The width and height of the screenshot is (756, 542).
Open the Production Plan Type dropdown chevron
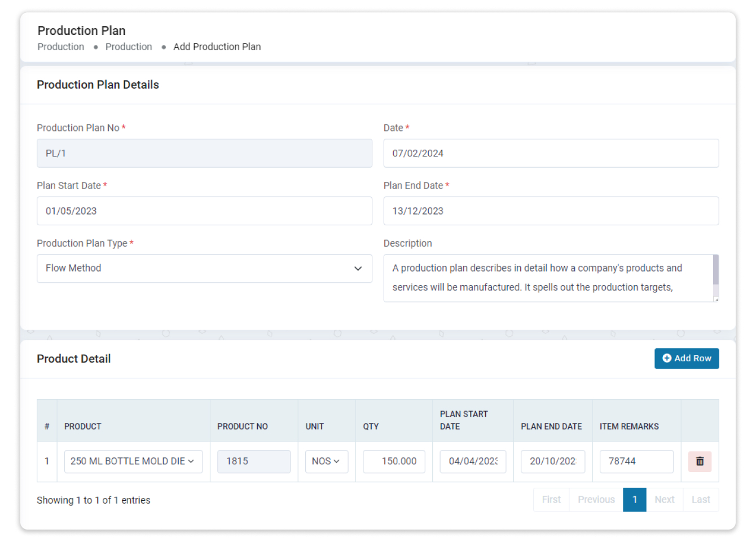click(x=358, y=269)
